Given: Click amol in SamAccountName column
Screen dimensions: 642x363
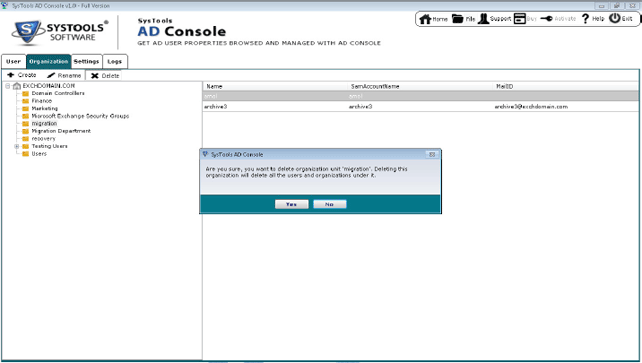Looking at the screenshot, I should point(355,97).
